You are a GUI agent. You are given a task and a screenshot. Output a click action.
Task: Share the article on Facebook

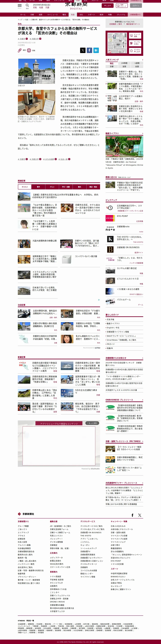(89, 50)
